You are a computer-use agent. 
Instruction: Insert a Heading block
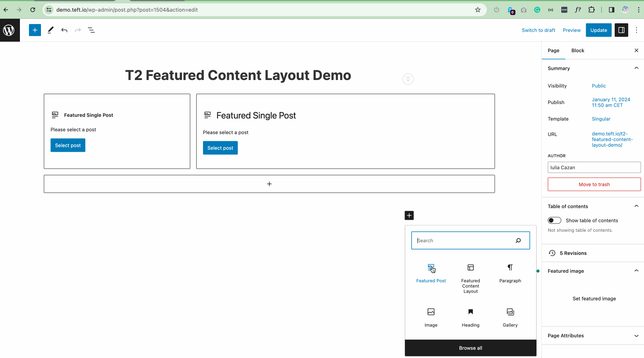click(x=470, y=317)
